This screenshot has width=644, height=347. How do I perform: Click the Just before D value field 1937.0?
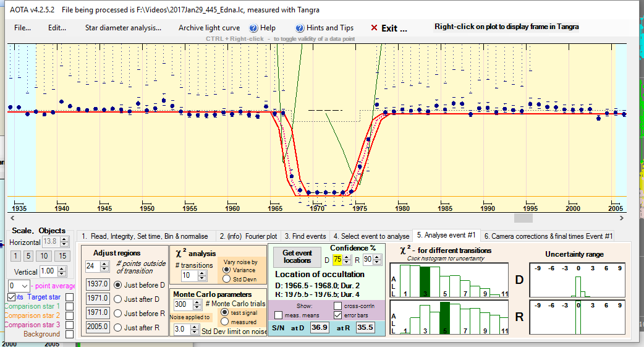97,284
